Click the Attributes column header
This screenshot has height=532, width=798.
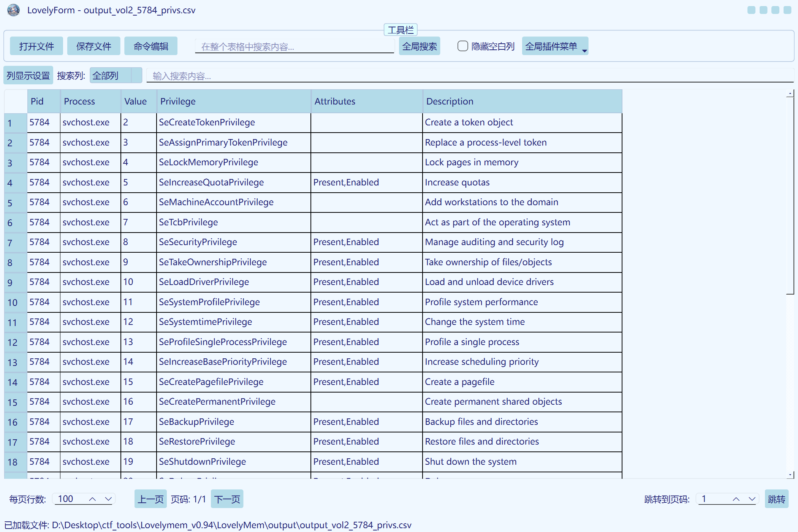(366, 101)
